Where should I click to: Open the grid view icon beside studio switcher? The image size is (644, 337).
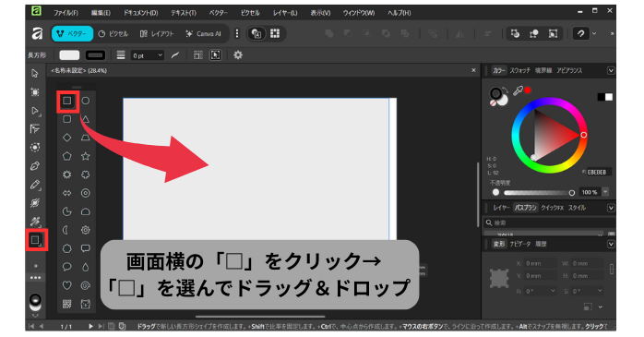point(275,33)
